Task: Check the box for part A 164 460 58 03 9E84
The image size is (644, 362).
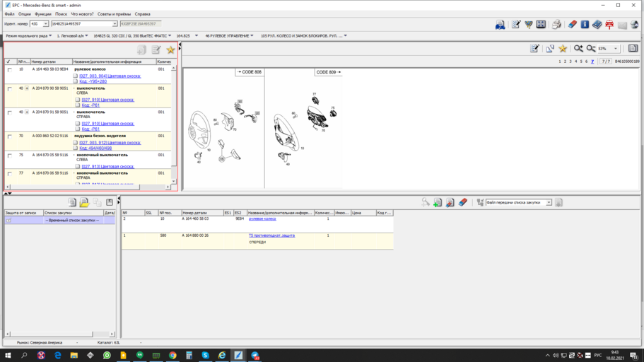Action: click(10, 70)
